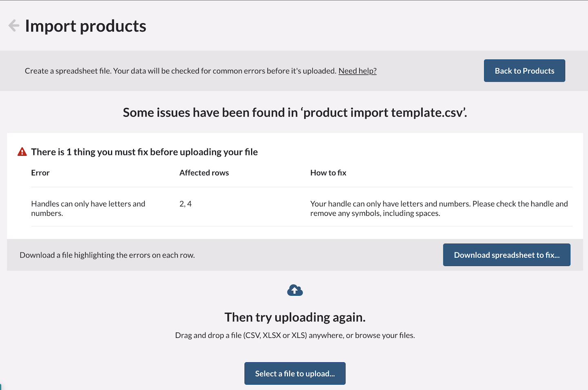The image size is (588, 390).
Task: Click the error fix description text
Action: point(439,208)
